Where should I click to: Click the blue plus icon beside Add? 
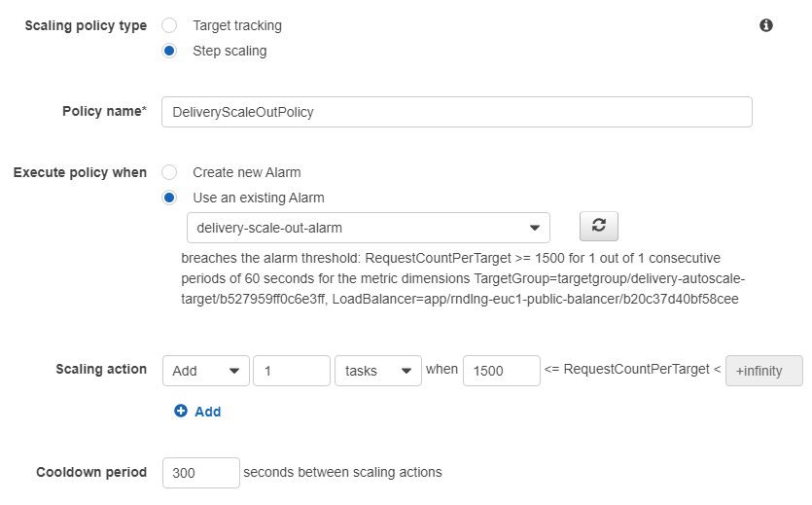(x=180, y=412)
